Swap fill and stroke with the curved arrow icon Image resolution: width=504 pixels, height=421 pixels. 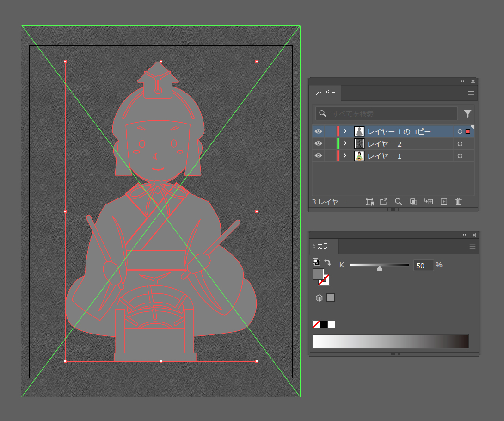[x=327, y=262]
